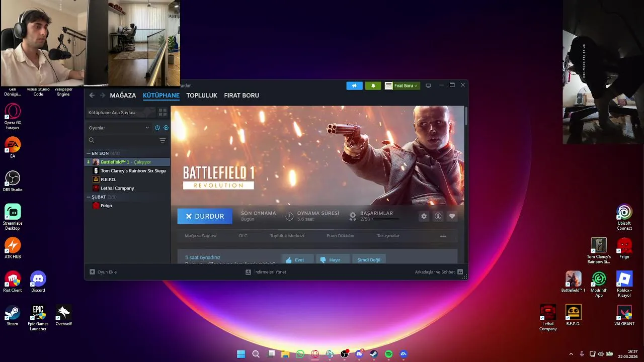Open EA desktop shortcut

[13, 148]
